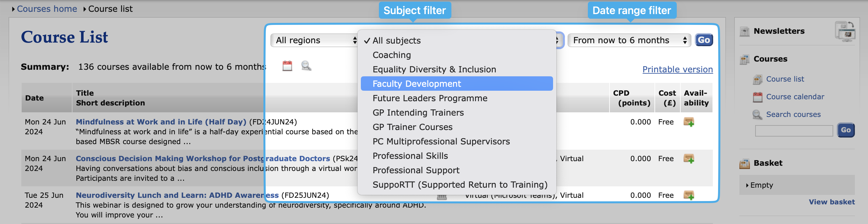Select SuppoRTT subject option
The height and width of the screenshot is (224, 868).
coord(460,185)
